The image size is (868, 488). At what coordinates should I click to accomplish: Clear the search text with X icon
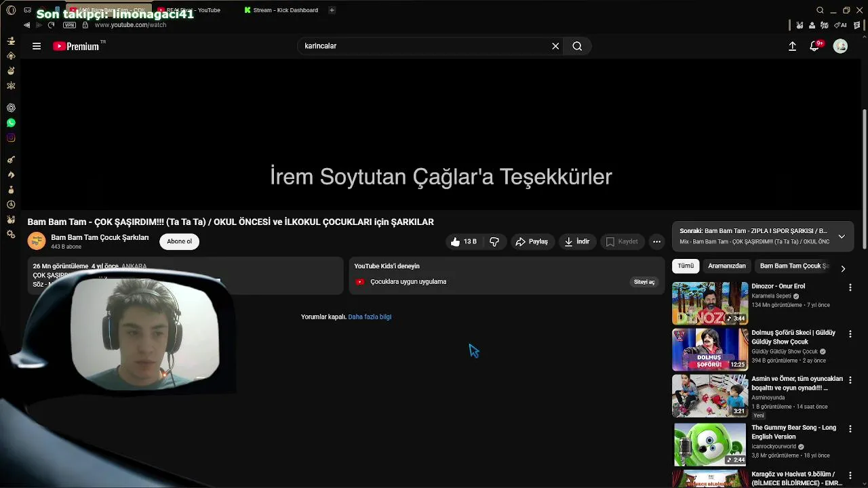coord(555,46)
